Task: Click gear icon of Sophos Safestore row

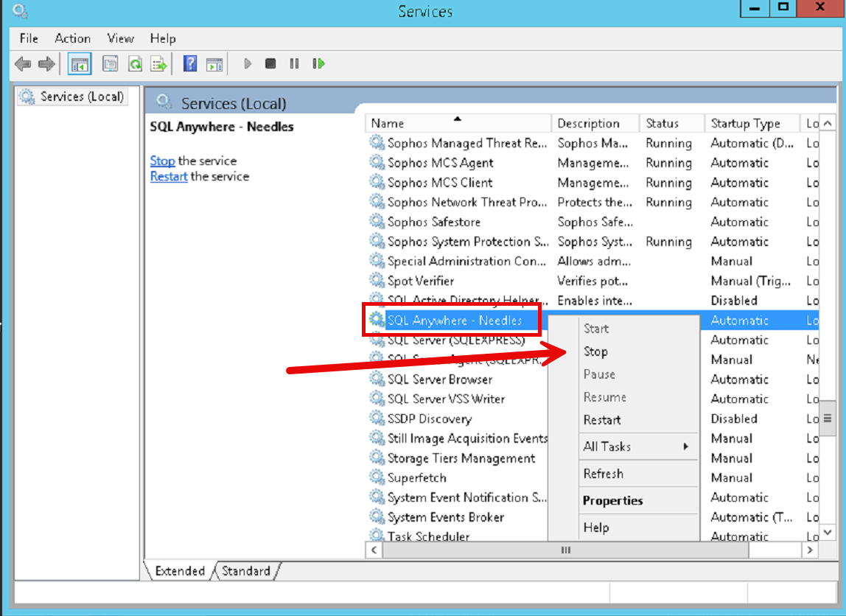Action: (x=376, y=221)
